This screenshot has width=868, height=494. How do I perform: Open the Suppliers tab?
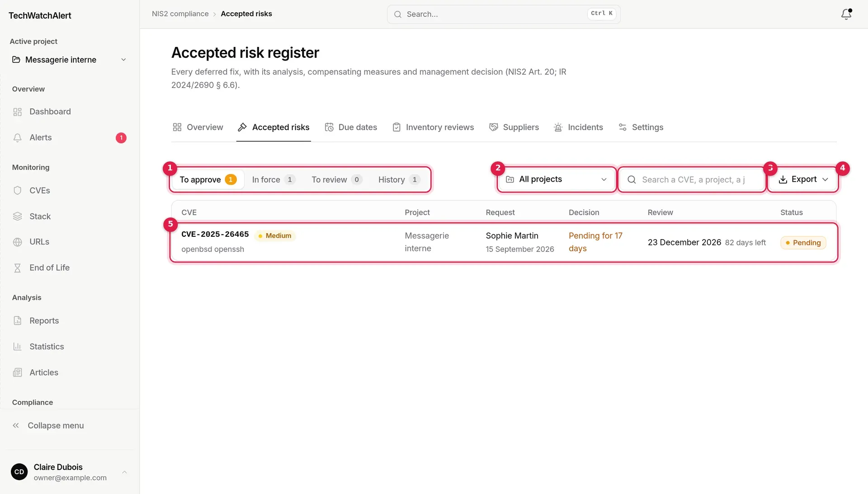coord(514,127)
